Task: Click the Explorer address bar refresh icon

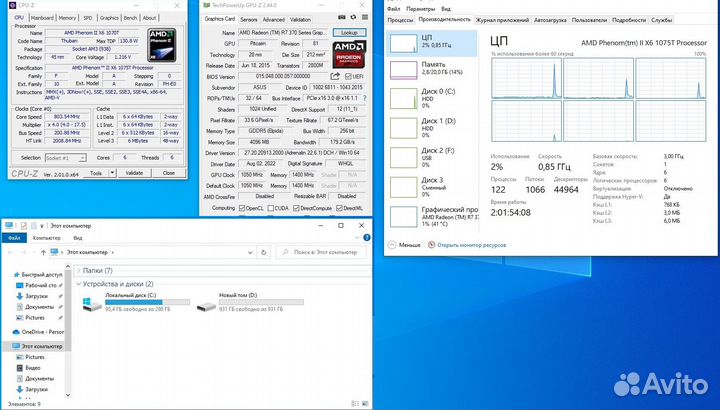Action: [x=264, y=253]
